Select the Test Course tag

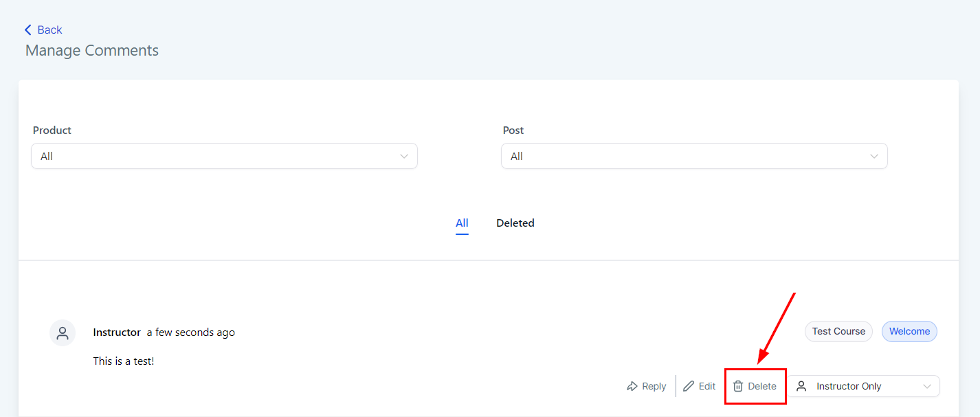click(x=838, y=331)
